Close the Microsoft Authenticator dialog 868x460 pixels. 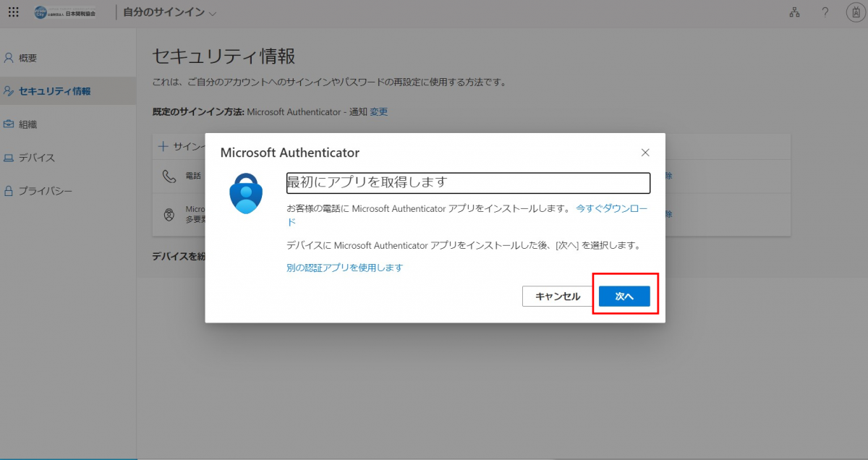(x=645, y=153)
